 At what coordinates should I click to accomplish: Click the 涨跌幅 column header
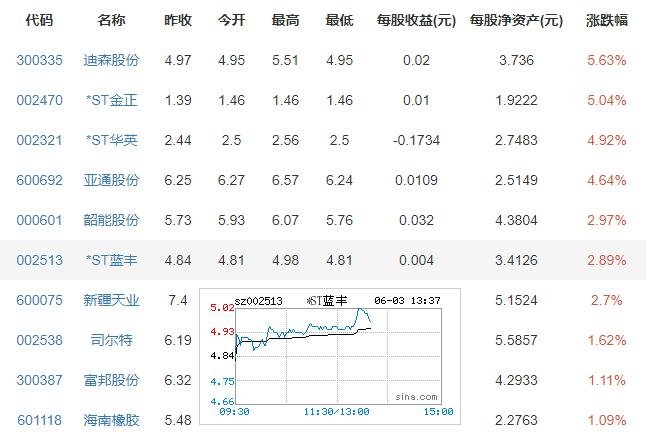pos(607,20)
